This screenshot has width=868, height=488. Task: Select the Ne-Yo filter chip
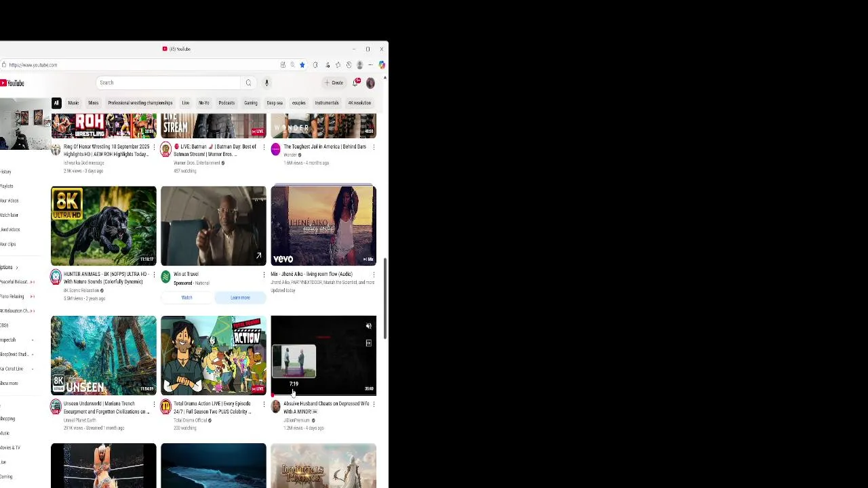coord(204,103)
